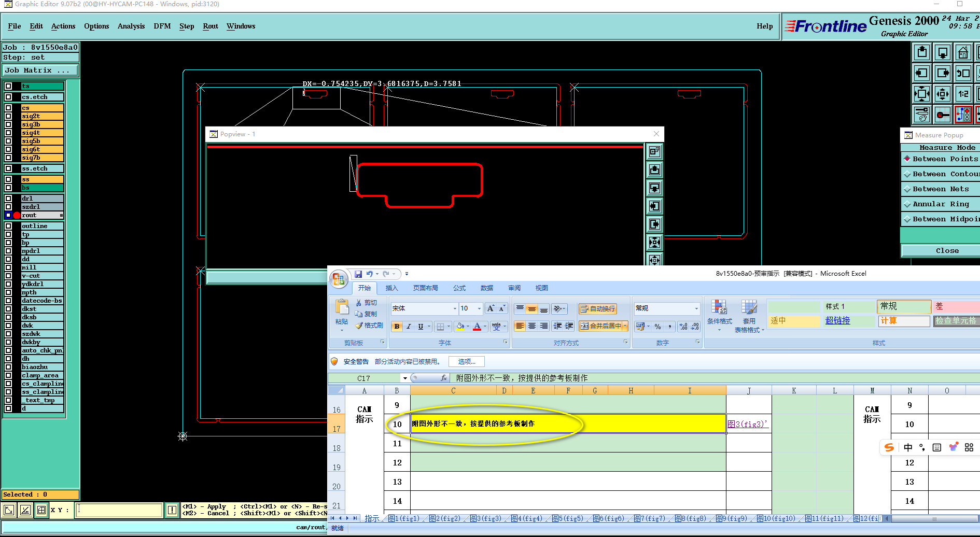Image resolution: width=980 pixels, height=537 pixels.
Task: Switch to the 页面布局 ribbon tab
Action: pos(425,288)
